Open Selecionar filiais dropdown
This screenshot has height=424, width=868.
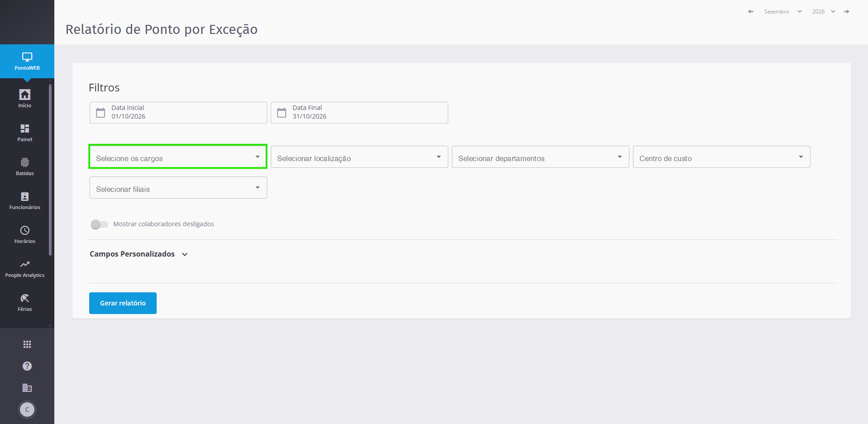coord(178,187)
